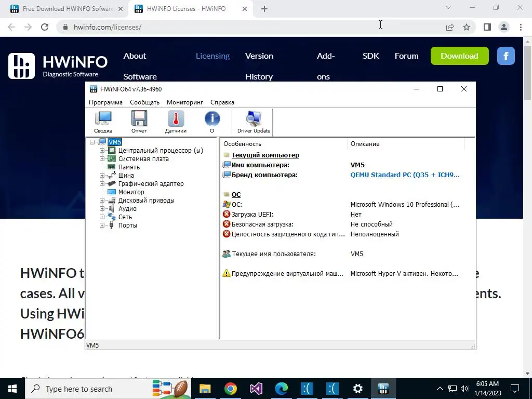Expand the Аудио tree node
The width and height of the screenshot is (532, 399).
pos(102,209)
